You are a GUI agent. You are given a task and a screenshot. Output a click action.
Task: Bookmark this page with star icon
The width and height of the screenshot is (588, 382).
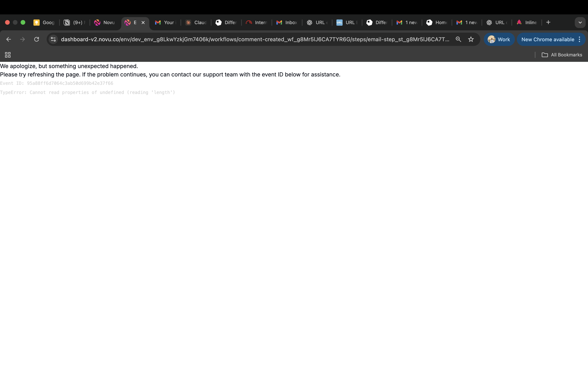471,39
